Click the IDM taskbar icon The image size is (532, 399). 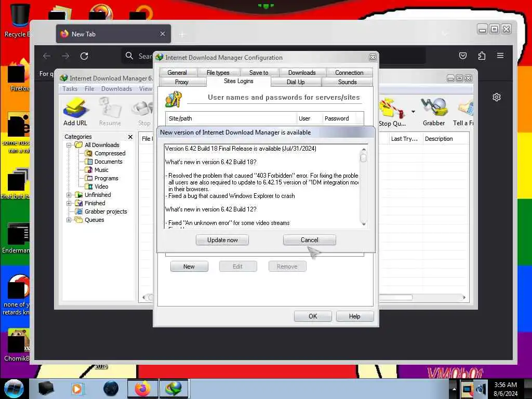(174, 389)
